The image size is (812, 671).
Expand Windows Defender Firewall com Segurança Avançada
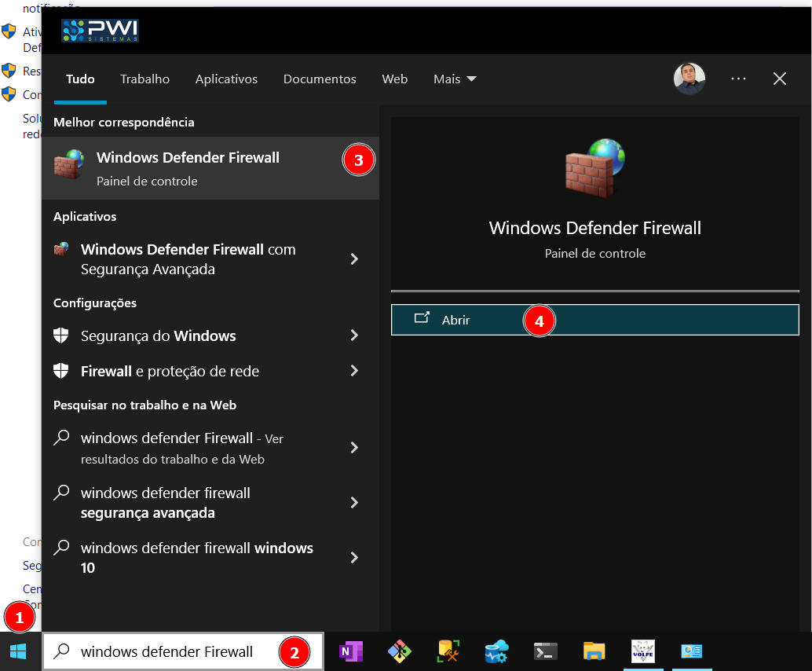click(354, 259)
